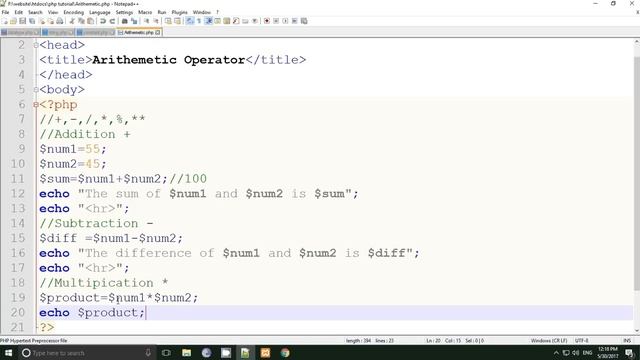Collapse the php block fold on line 6
The height and width of the screenshot is (360, 640).
pyautogui.click(x=36, y=104)
